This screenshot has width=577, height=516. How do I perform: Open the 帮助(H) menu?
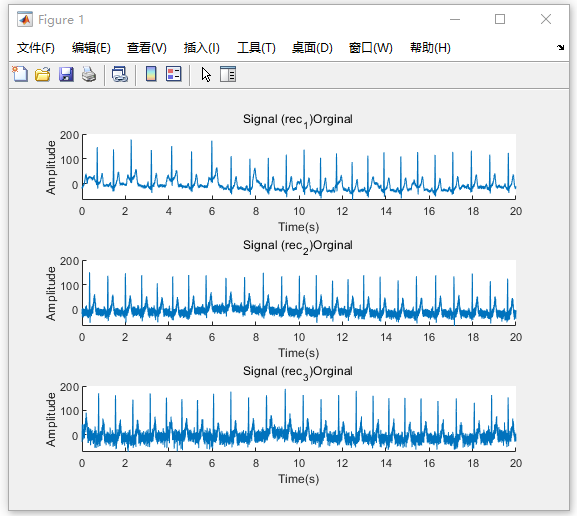click(430, 48)
